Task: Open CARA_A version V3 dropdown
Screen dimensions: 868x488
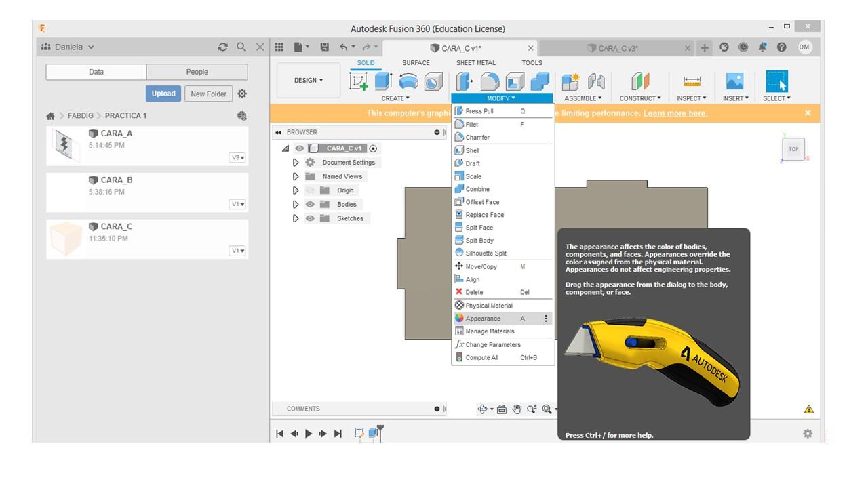Action: (237, 158)
